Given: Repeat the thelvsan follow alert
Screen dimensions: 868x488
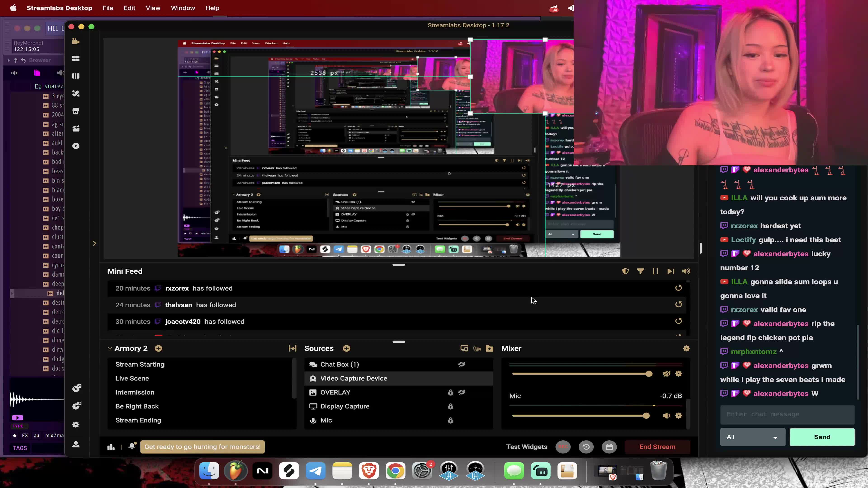Looking at the screenshot, I should [x=679, y=305].
